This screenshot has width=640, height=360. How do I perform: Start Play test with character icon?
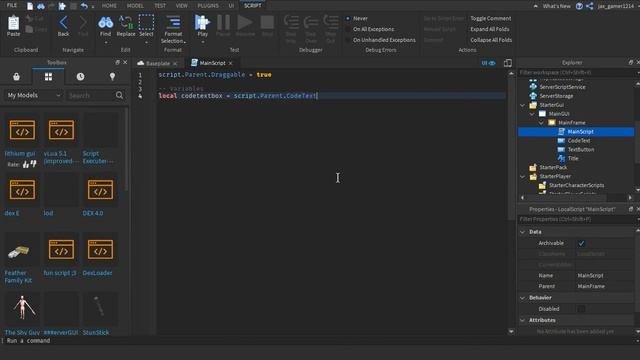click(202, 23)
